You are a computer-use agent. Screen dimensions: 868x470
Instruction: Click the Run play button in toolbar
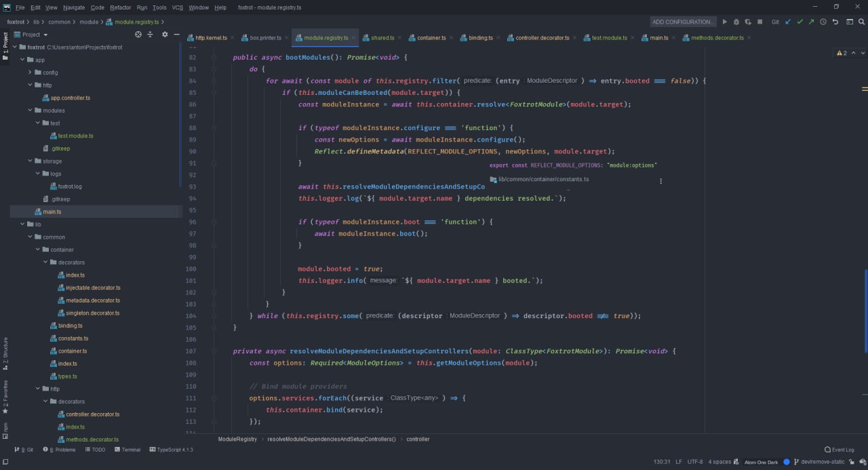pyautogui.click(x=724, y=22)
